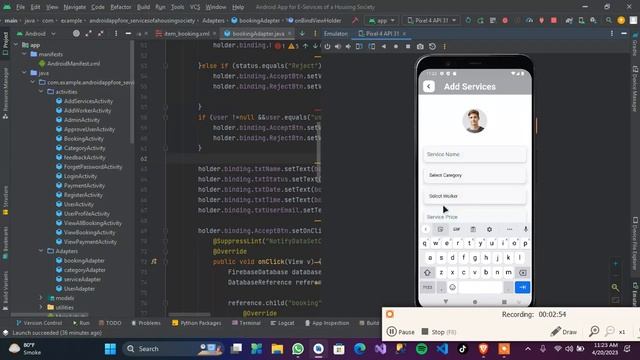Click the profile photo in Add Services
640x360 pixels.
(474, 121)
